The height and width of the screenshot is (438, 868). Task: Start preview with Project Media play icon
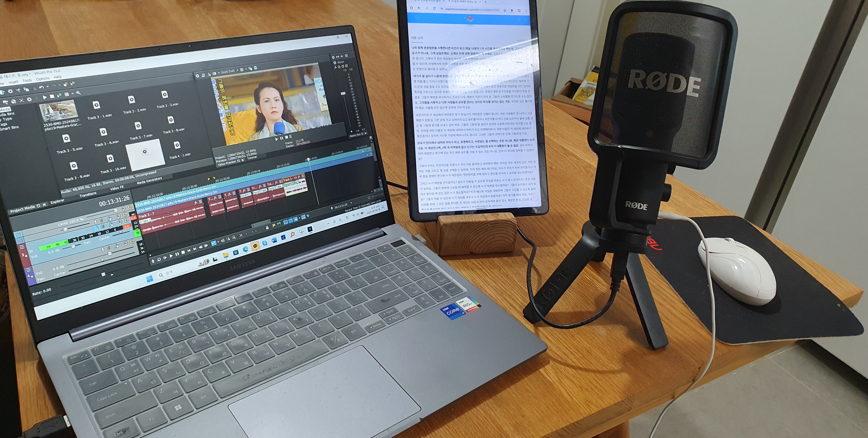pyautogui.click(x=45, y=97)
